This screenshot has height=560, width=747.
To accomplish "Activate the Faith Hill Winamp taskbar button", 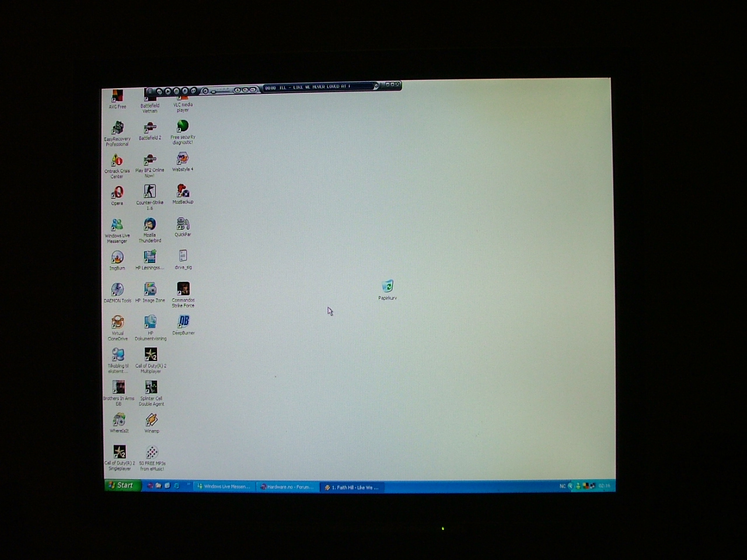I will pyautogui.click(x=352, y=487).
